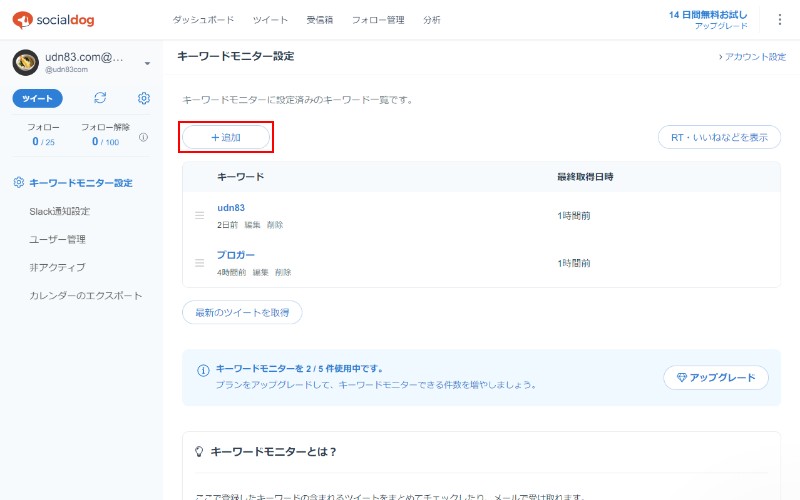Image resolution: width=800 pixels, height=500 pixels.
Task: Click the refresh sync icon in the sidebar
Action: (x=100, y=98)
